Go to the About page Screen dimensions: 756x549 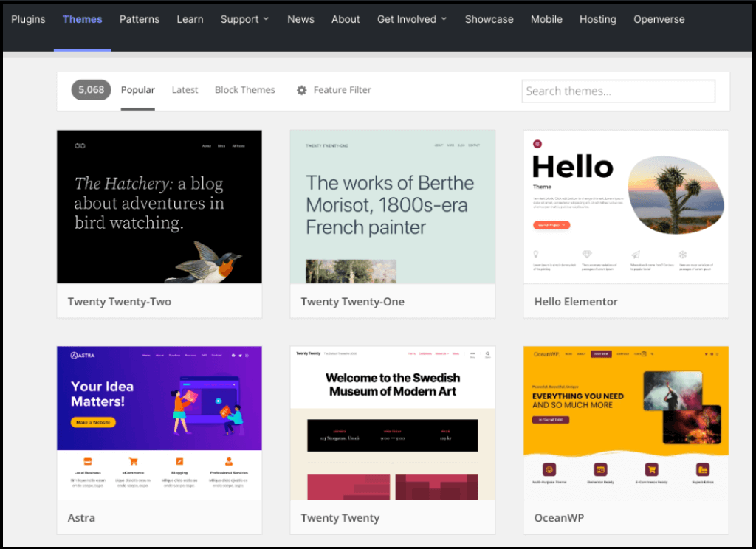point(346,19)
